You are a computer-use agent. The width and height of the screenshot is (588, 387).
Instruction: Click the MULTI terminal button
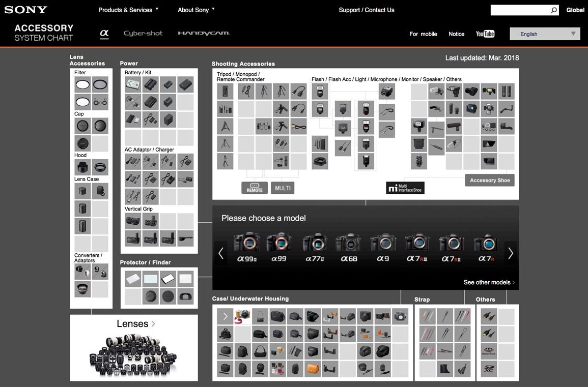click(x=283, y=188)
